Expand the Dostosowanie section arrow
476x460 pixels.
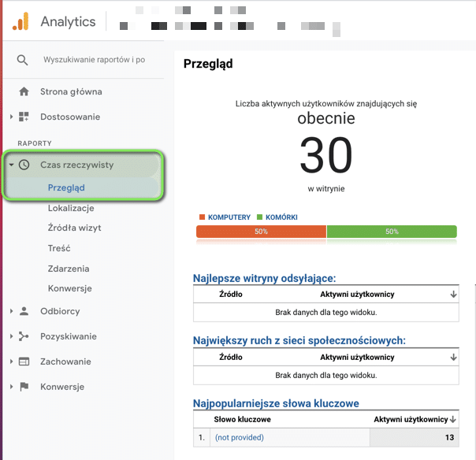(11, 117)
